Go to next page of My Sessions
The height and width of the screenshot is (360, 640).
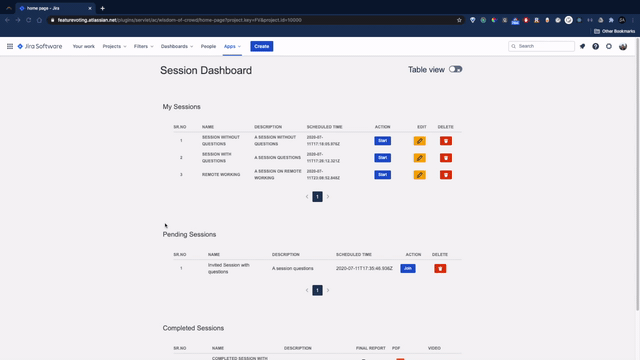click(328, 197)
